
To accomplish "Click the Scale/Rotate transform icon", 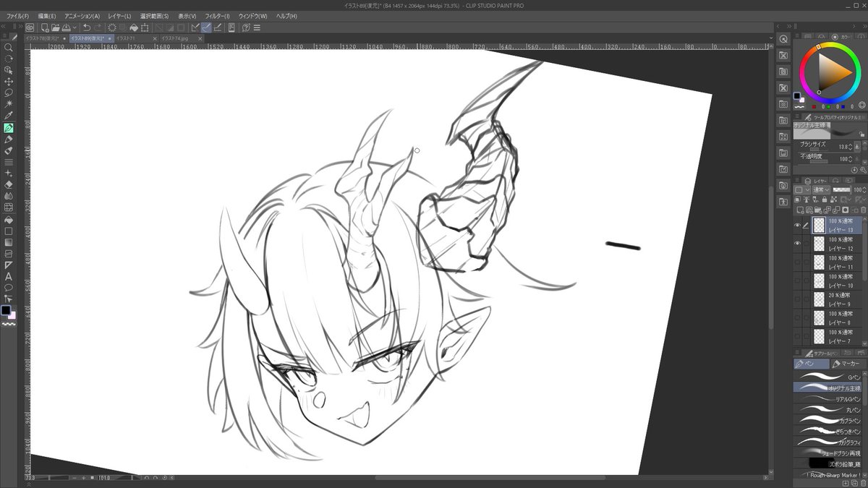I will coord(145,27).
